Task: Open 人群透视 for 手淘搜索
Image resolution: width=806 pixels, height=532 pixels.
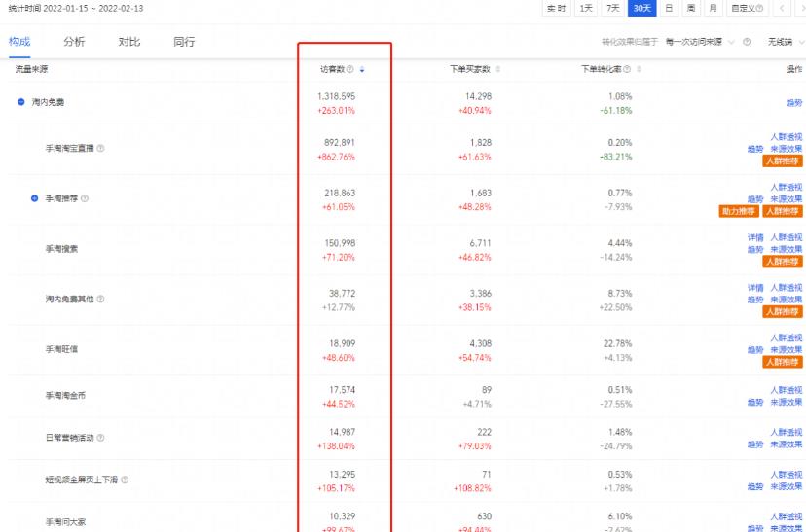Action: click(x=786, y=237)
